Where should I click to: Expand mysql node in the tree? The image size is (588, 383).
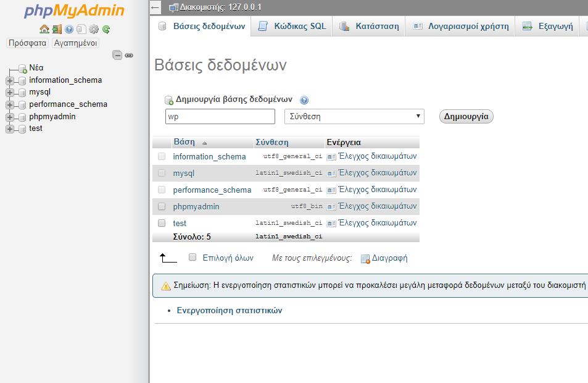(x=10, y=93)
